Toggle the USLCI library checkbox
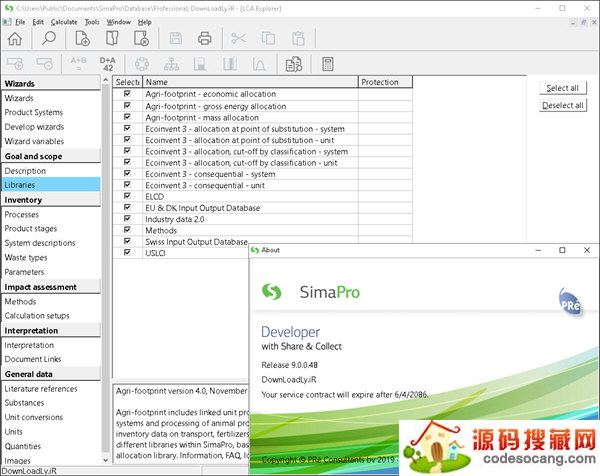The width and height of the screenshot is (600, 476). tap(127, 252)
